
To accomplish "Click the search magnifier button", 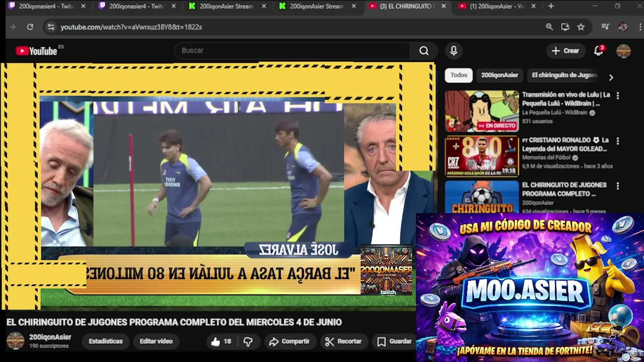I will tap(424, 51).
